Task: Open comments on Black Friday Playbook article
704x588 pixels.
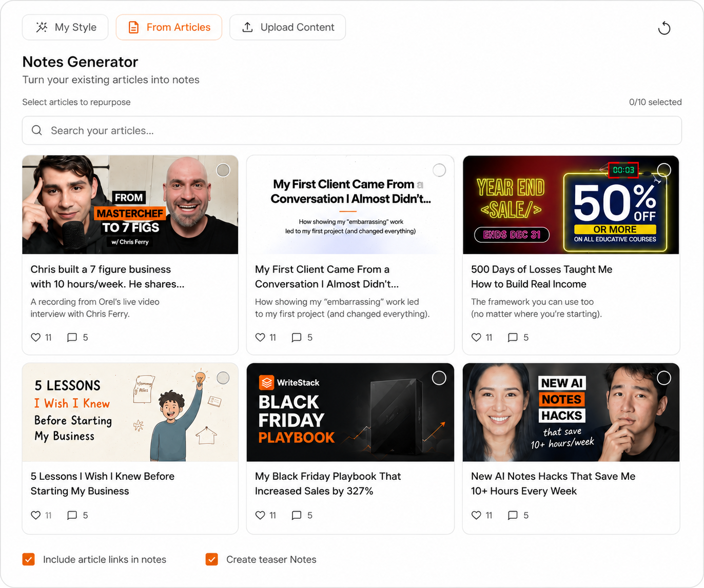Action: click(x=297, y=515)
